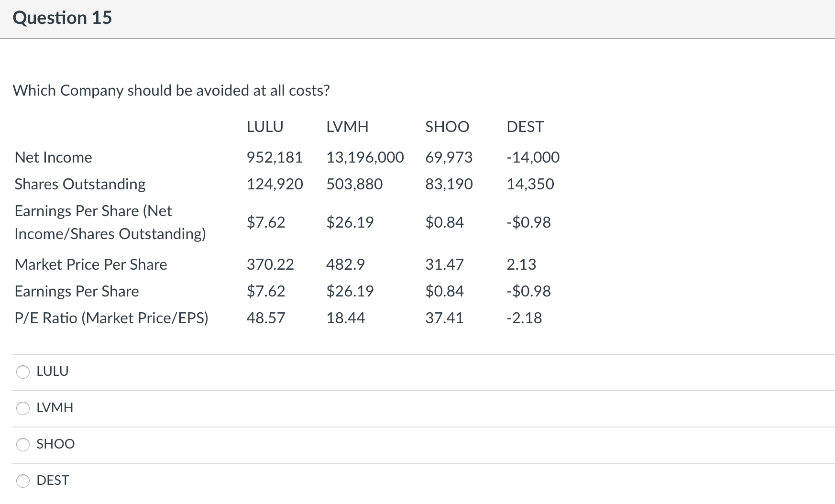Click the P/E Ratio (Market Price/EPS) label
This screenshot has height=504, width=835.
coord(111,318)
